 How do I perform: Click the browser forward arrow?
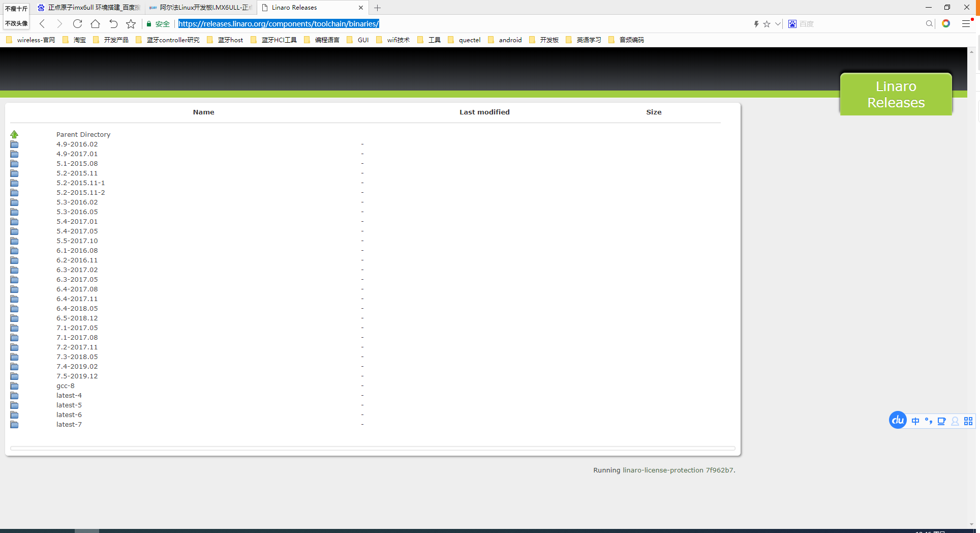(x=59, y=24)
